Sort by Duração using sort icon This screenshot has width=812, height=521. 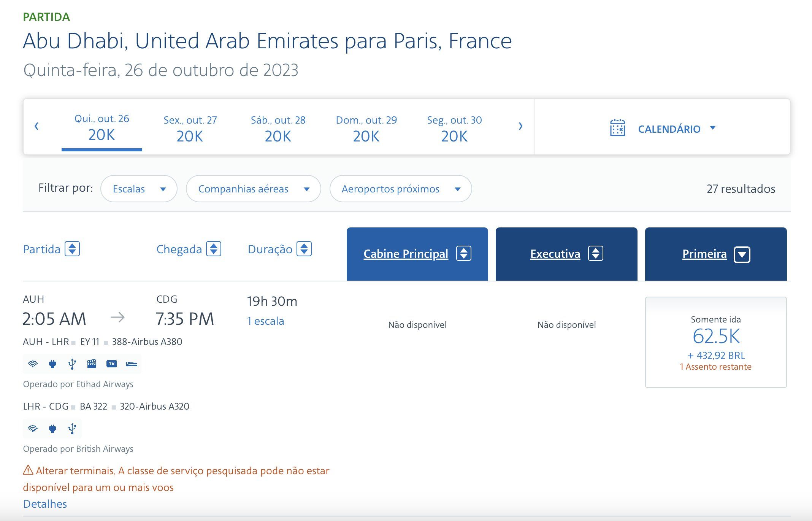tap(304, 249)
